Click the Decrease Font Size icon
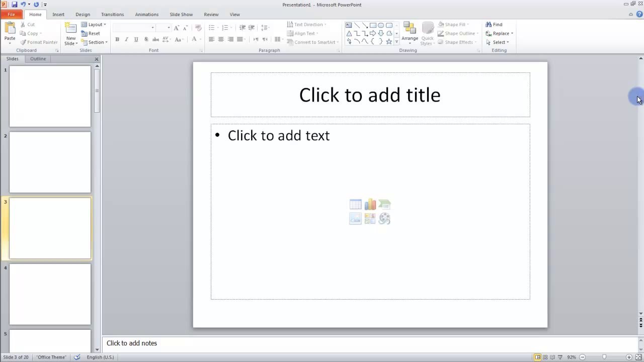The height and width of the screenshot is (362, 644). (185, 28)
